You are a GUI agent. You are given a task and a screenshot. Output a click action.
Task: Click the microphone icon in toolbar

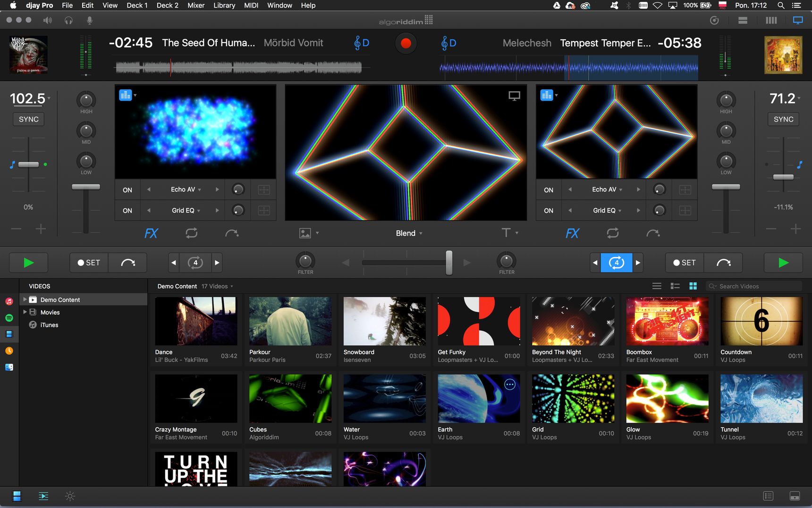(x=89, y=20)
